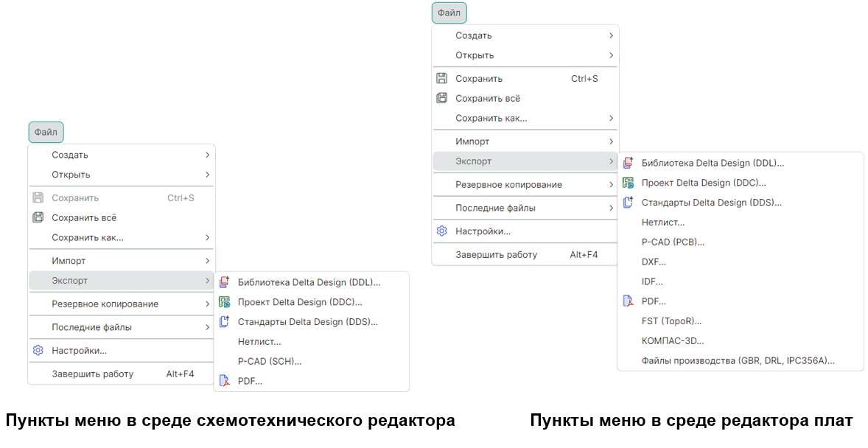The width and height of the screenshot is (868, 448).
Task: Select Экспорт in PCB editor menu
Action: (525, 161)
